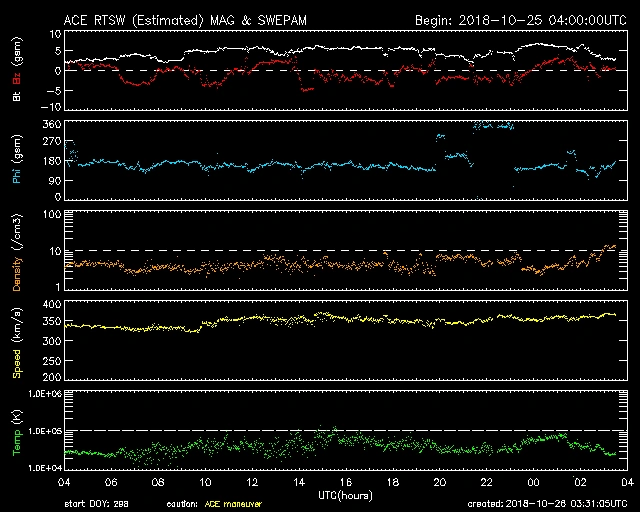Click the '1.0E+05' tick label on Temp axis
This screenshot has height=512, width=640.
coord(45,431)
